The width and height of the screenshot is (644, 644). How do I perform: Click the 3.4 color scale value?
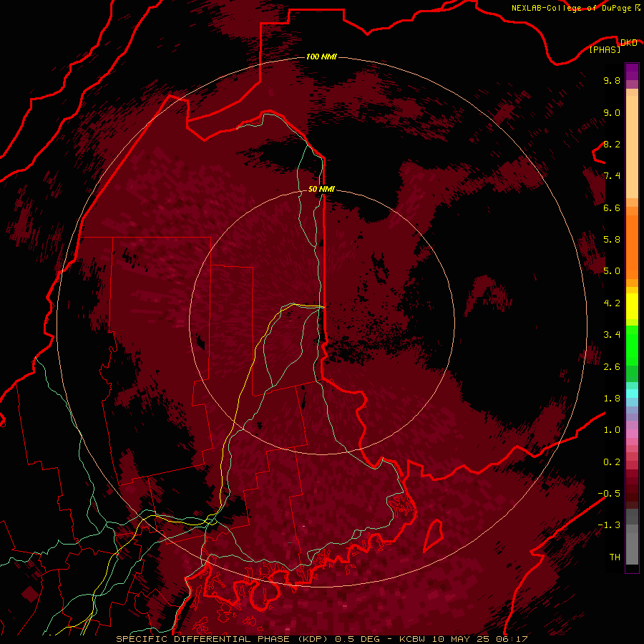(x=612, y=335)
